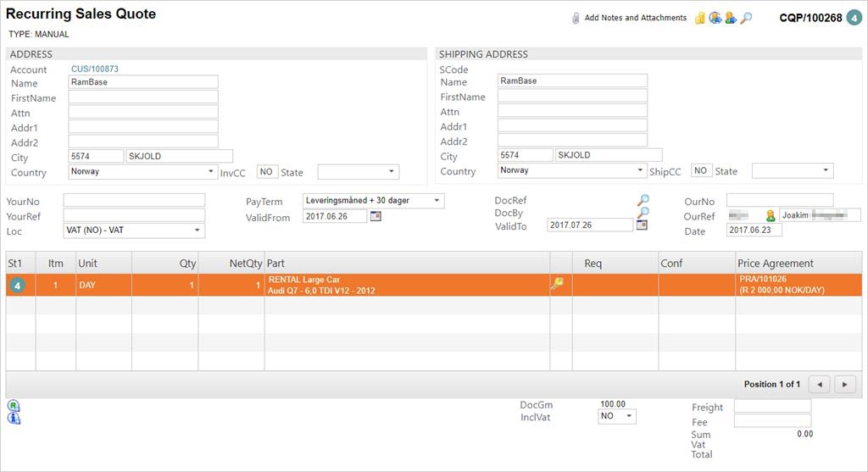The image size is (868, 472).
Task: Select the RENTAL Large Car item row
Action: pyautogui.click(x=407, y=285)
